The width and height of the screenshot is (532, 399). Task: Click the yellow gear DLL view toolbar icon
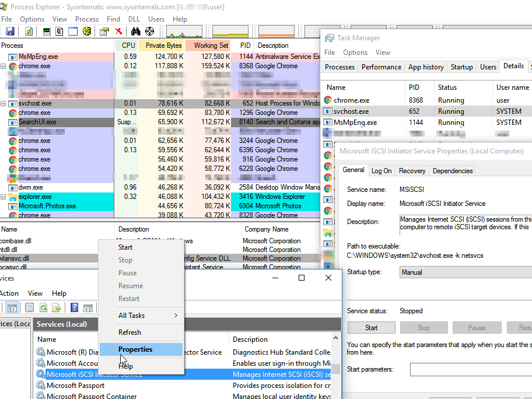[x=87, y=32]
